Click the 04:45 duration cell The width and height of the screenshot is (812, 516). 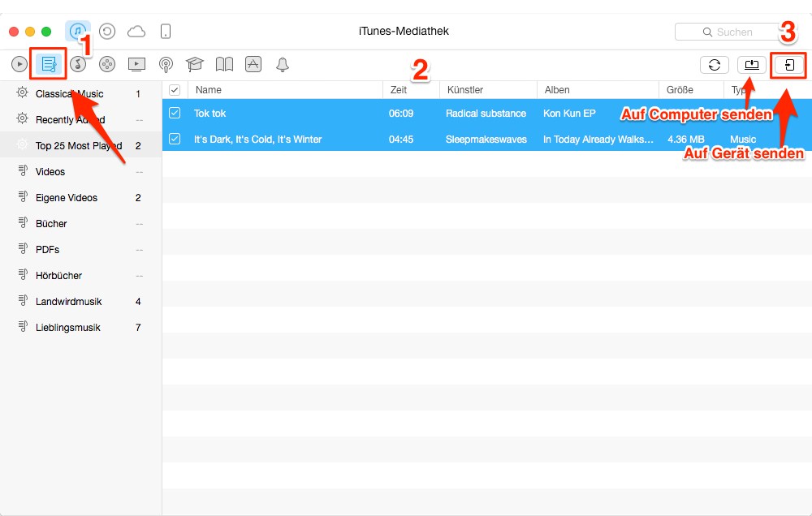401,140
